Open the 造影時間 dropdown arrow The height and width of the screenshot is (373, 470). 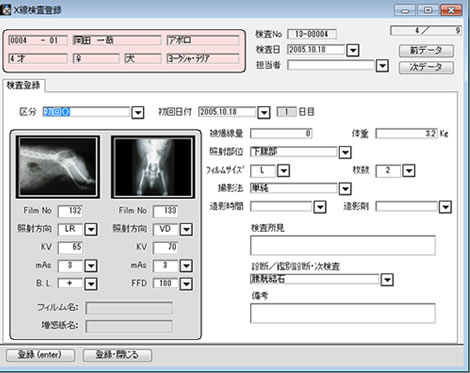tap(320, 207)
